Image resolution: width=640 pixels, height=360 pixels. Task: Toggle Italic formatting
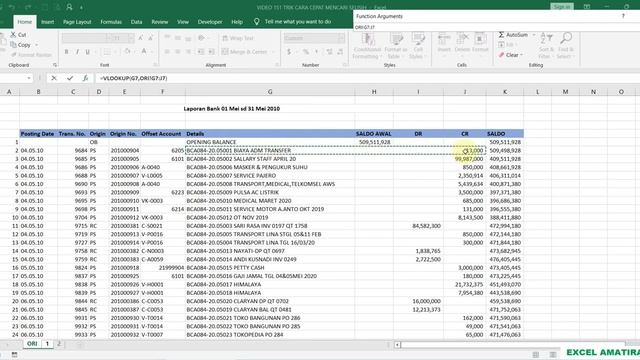77,52
